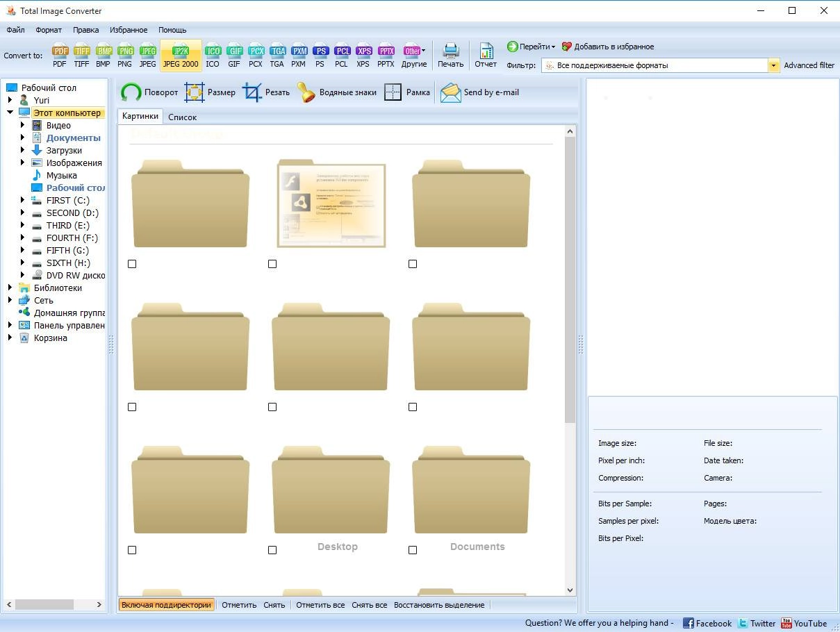Convert to PDF format
Image resolution: width=840 pixels, height=632 pixels.
point(60,56)
